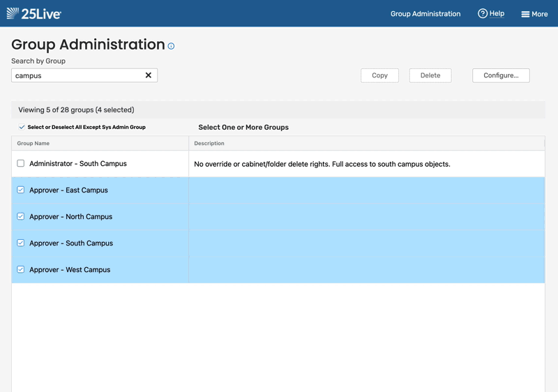Click the Select One or More Groups heading
Screen dimensions: 558x392
(x=243, y=128)
